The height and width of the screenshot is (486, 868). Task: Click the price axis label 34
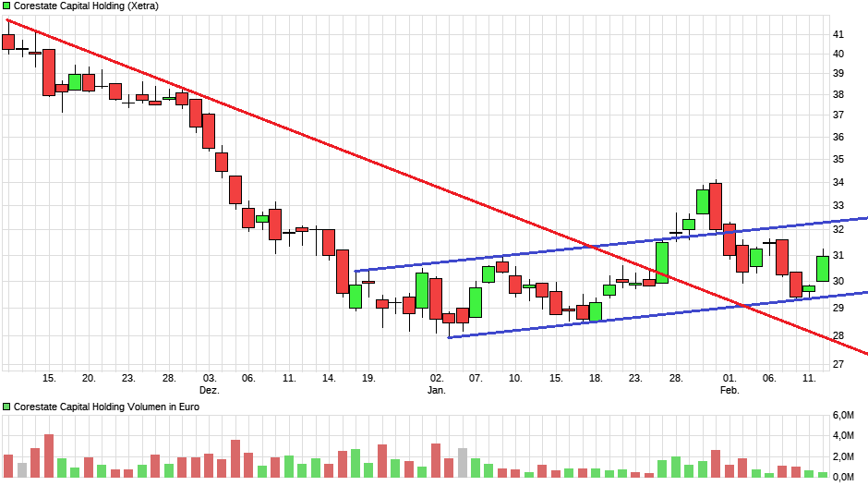click(838, 182)
